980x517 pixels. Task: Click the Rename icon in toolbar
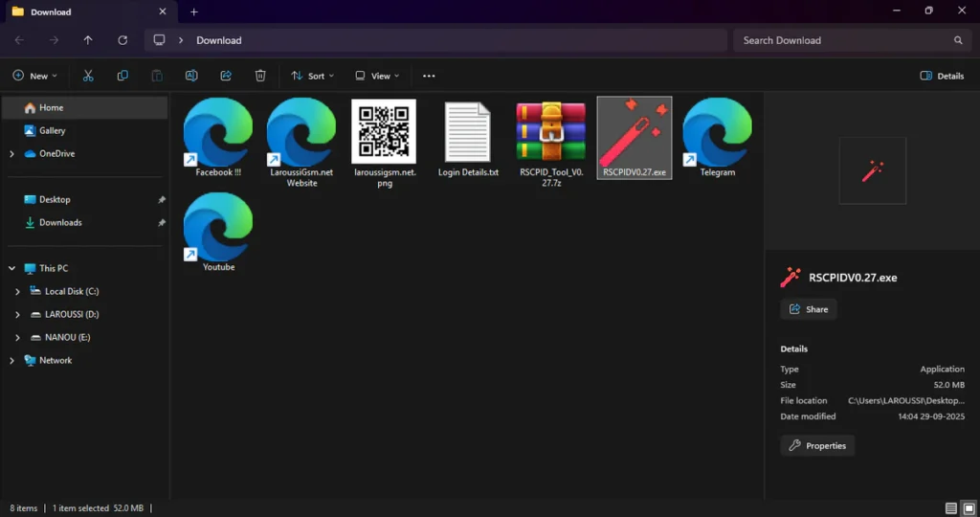click(191, 76)
